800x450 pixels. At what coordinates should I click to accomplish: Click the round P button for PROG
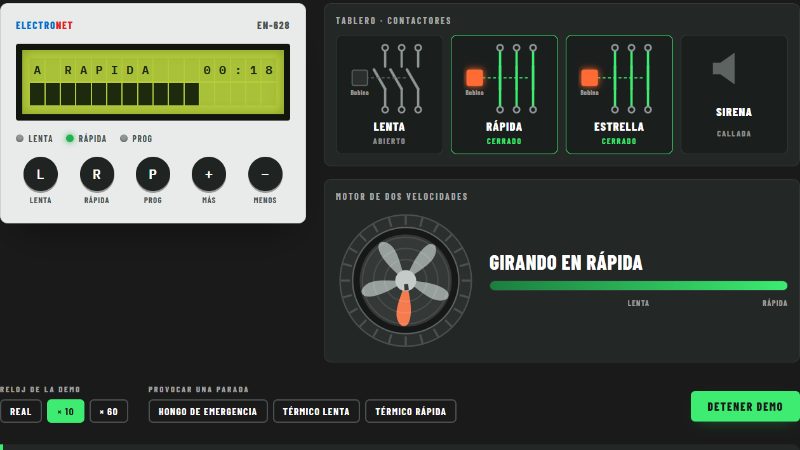(x=153, y=174)
